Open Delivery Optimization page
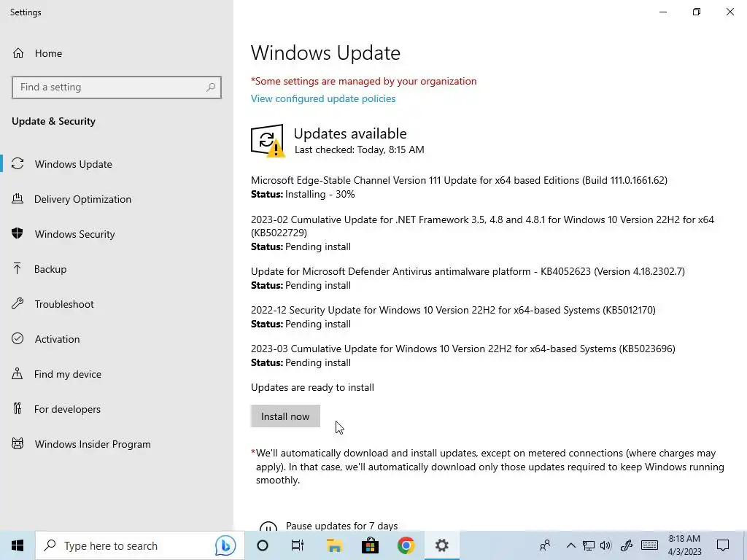 coord(117,199)
